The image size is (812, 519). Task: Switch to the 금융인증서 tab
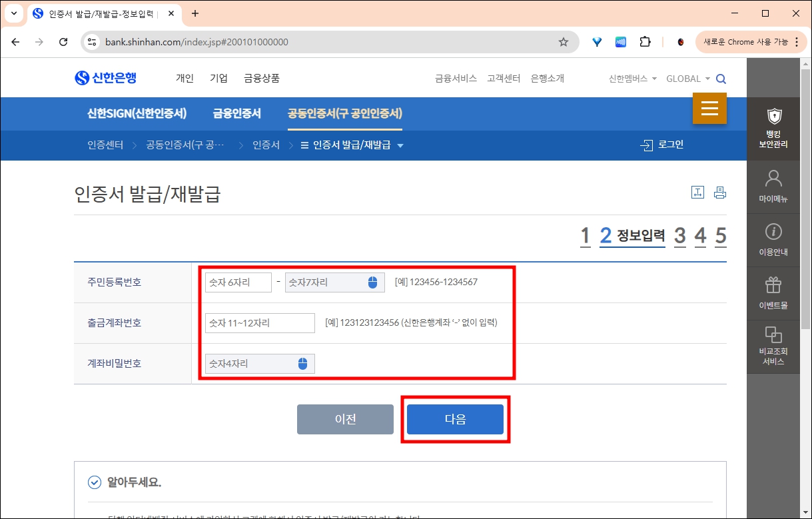pyautogui.click(x=236, y=114)
